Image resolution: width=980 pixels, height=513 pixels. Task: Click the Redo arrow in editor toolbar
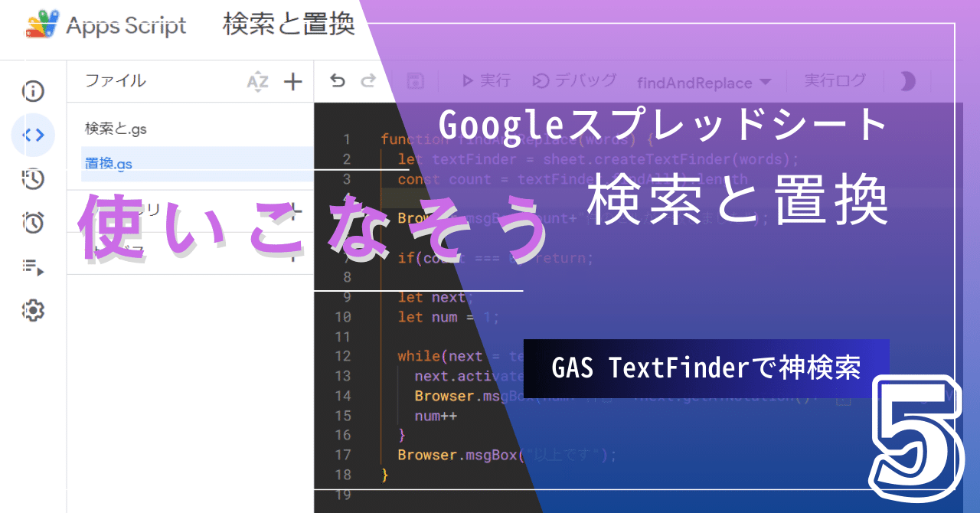tap(368, 80)
